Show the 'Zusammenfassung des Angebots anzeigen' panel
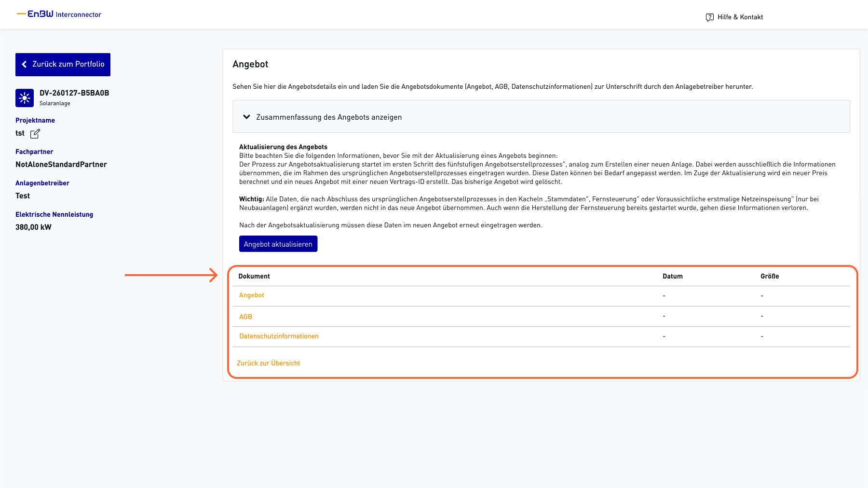 tap(329, 117)
